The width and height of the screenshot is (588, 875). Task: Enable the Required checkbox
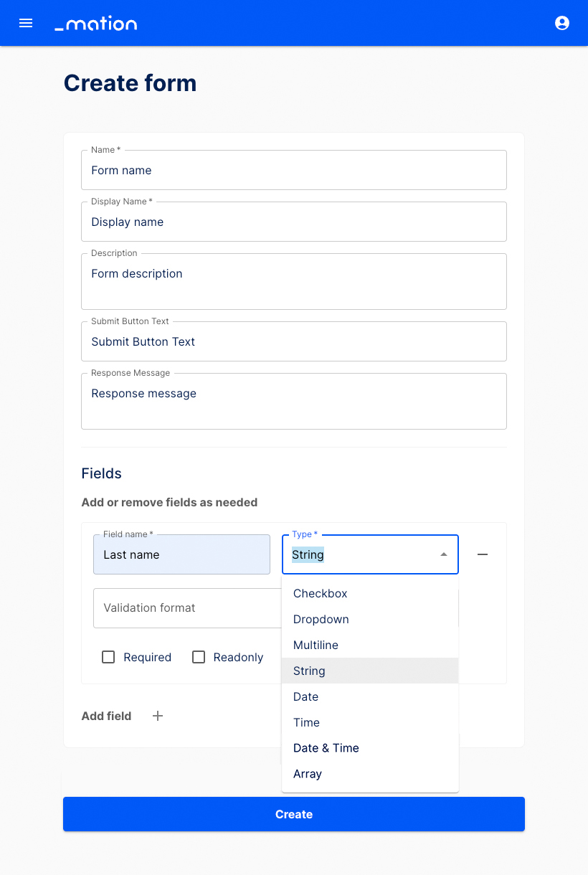pyautogui.click(x=108, y=656)
